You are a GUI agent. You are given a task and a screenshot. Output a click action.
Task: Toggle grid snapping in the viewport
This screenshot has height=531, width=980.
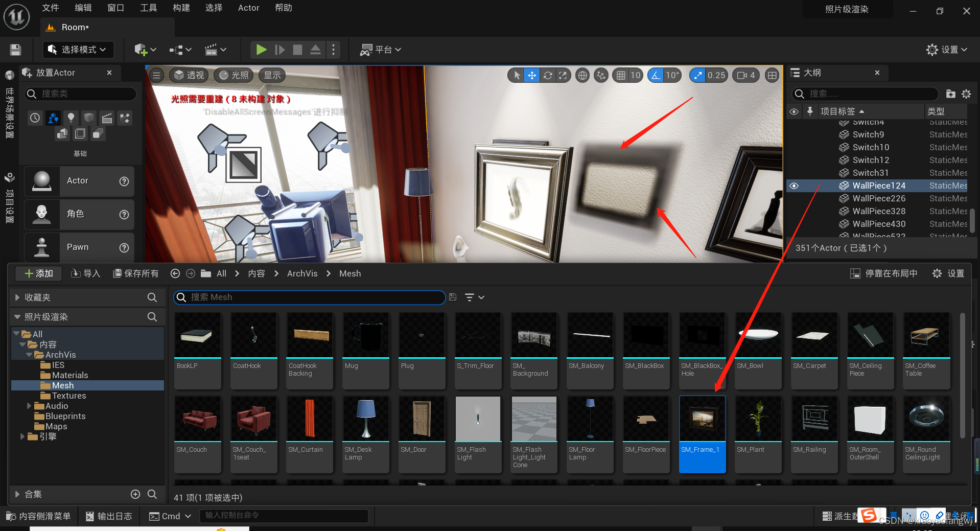pos(621,76)
